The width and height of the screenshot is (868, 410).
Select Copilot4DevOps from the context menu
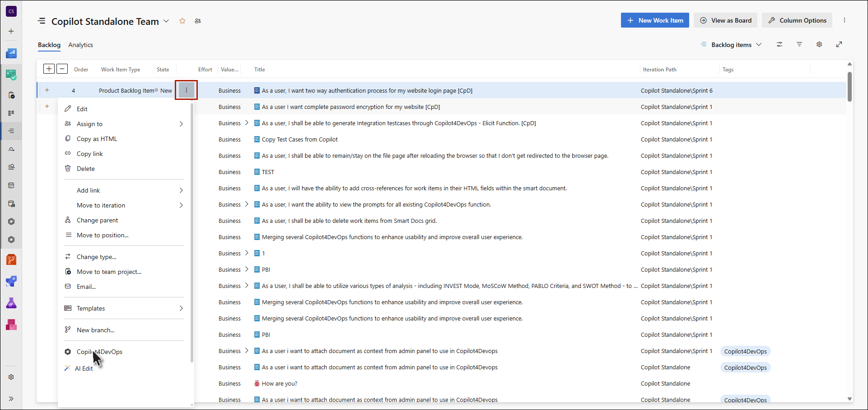tap(99, 352)
